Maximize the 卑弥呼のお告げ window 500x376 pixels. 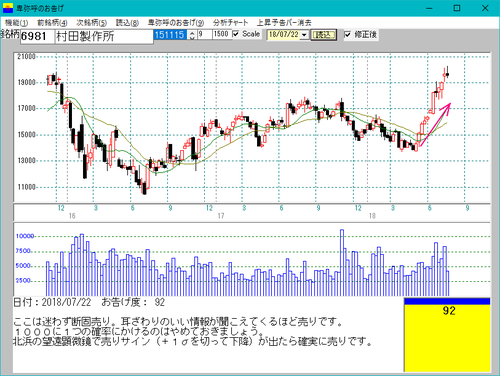(x=457, y=8)
